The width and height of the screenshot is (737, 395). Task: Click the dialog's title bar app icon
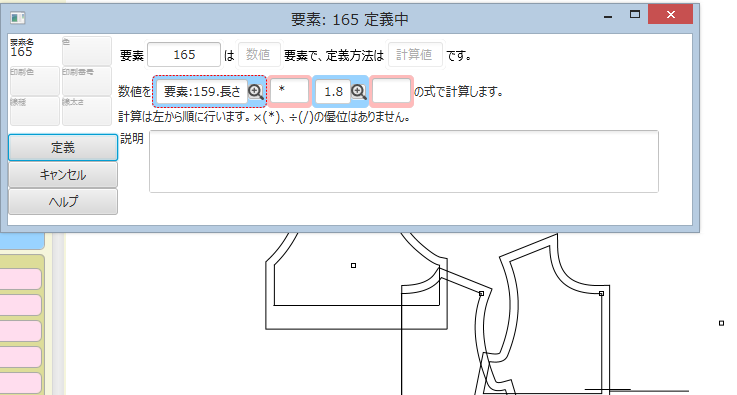tap(18, 18)
